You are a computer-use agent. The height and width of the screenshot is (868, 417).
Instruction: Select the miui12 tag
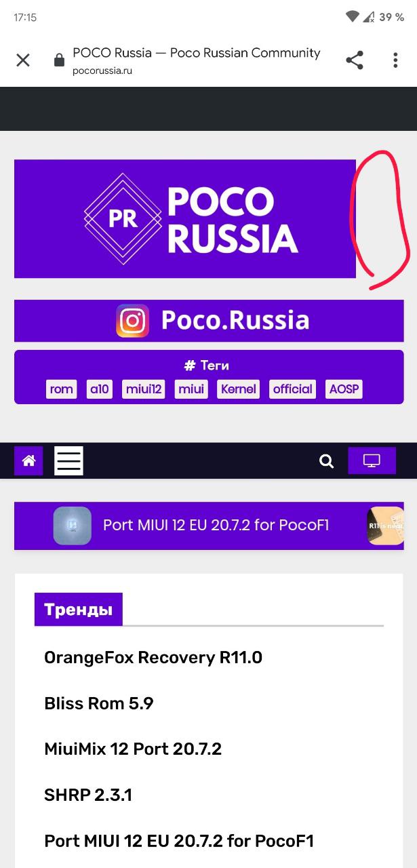[144, 389]
